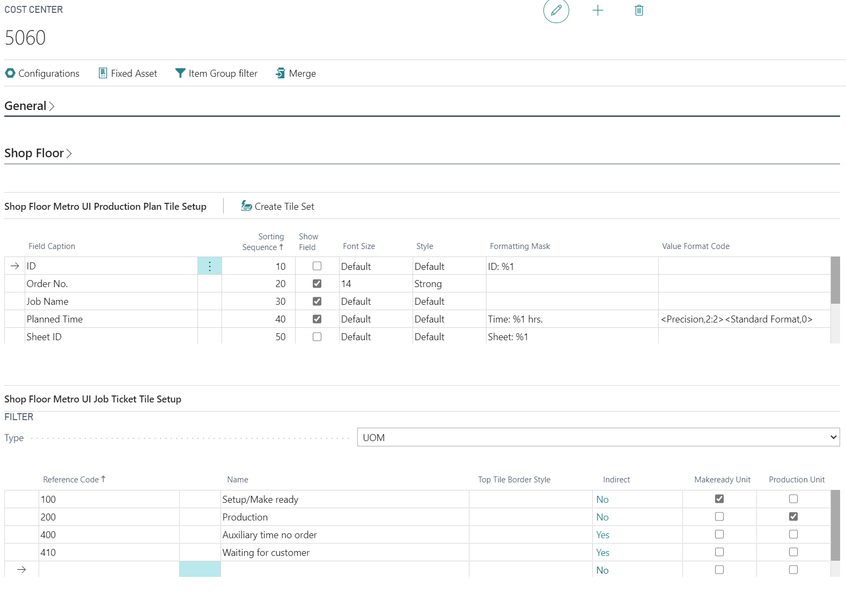846x616 pixels.
Task: Select reference code 100 cell
Action: coord(109,500)
